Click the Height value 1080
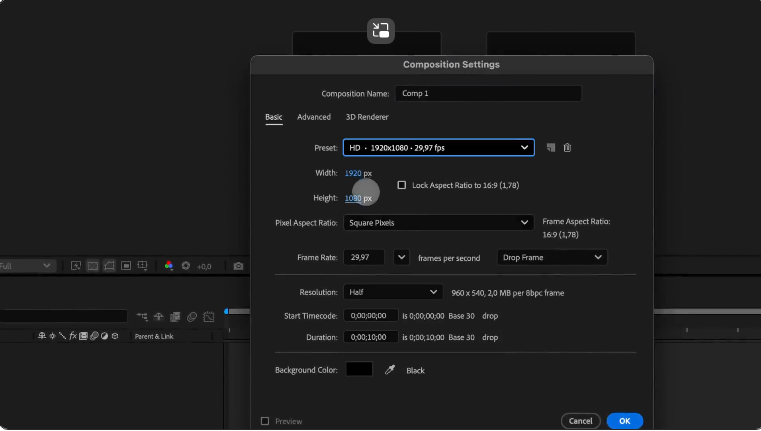 (353, 198)
